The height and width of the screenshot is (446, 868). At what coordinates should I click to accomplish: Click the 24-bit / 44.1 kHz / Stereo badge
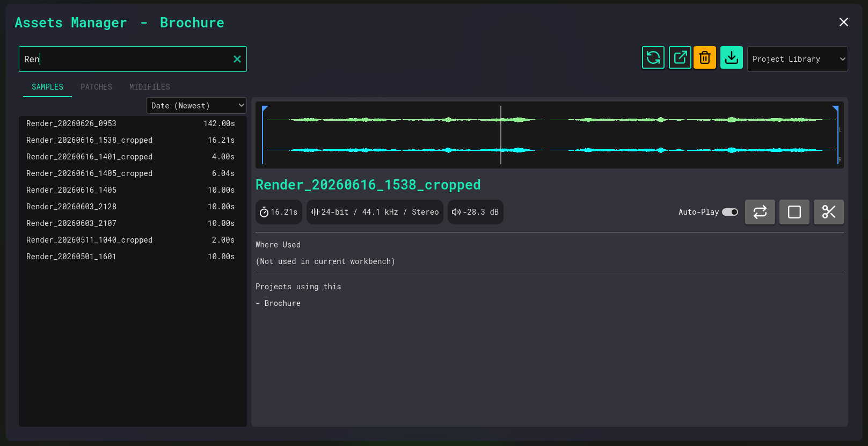[x=375, y=212]
